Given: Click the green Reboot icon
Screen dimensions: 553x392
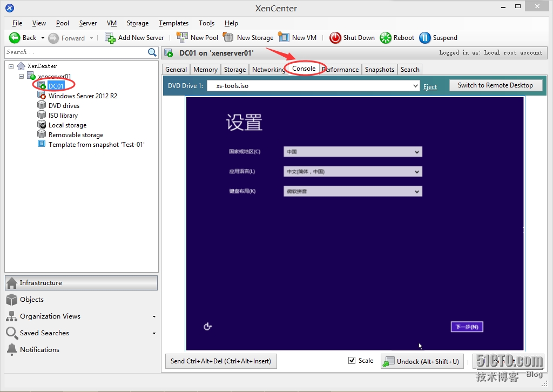Looking at the screenshot, I should (x=386, y=38).
